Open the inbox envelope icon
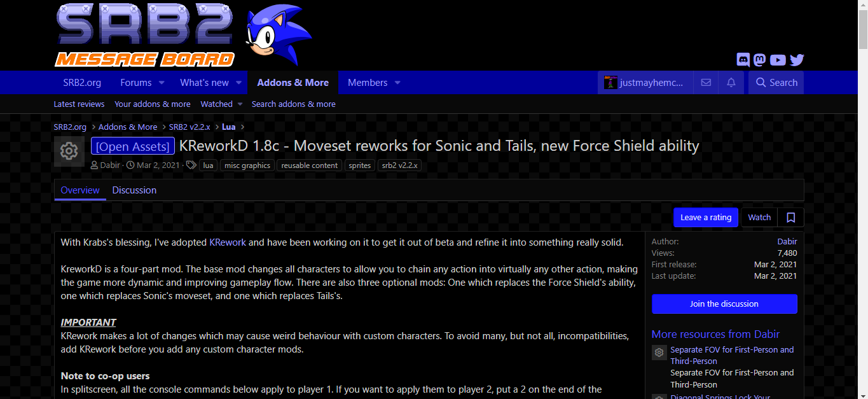 706,83
